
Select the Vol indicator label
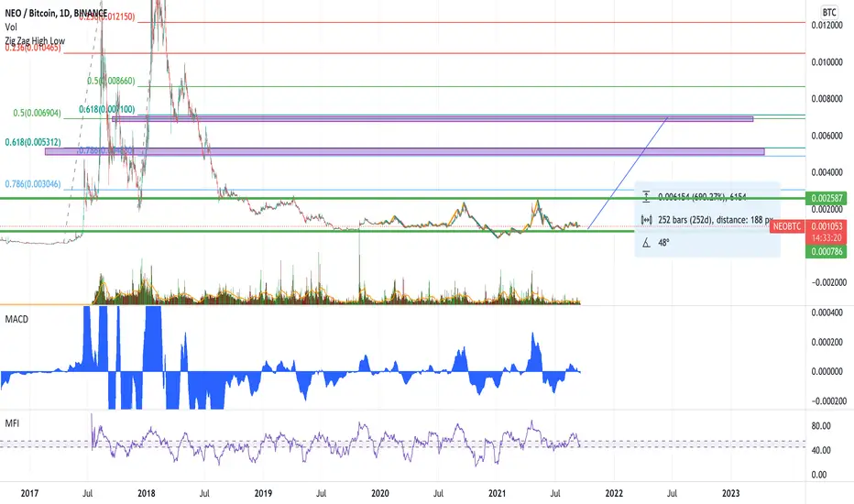click(11, 27)
